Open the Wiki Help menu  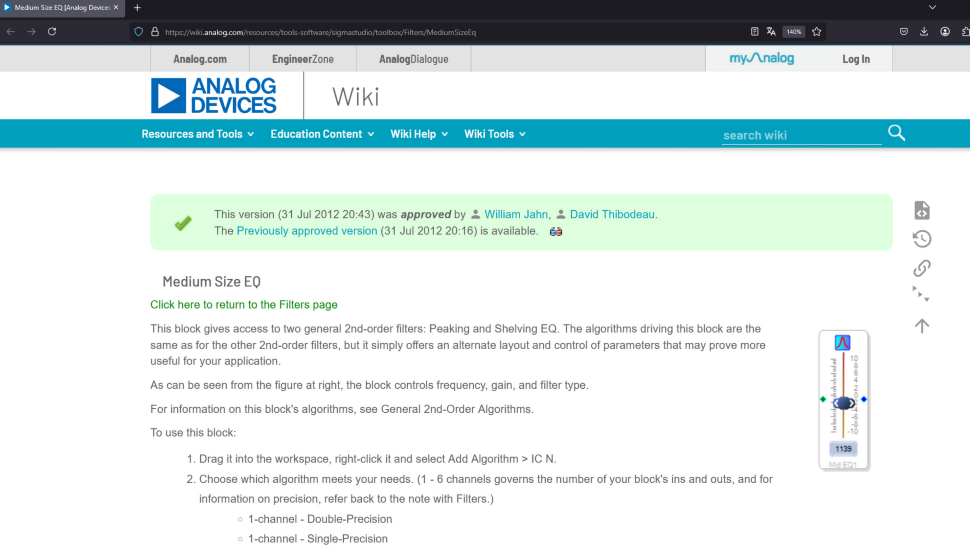tap(419, 134)
